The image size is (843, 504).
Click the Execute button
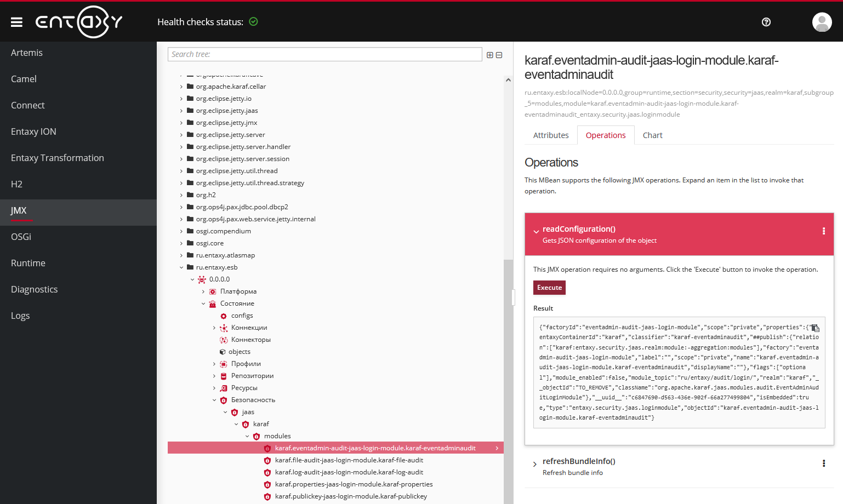(549, 287)
